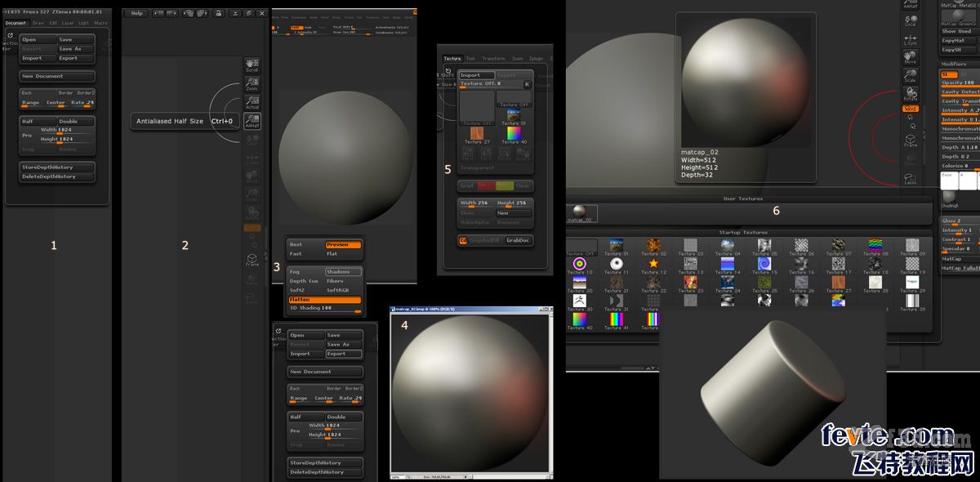
Task: Collapse the User Textures header
Action: [744, 199]
